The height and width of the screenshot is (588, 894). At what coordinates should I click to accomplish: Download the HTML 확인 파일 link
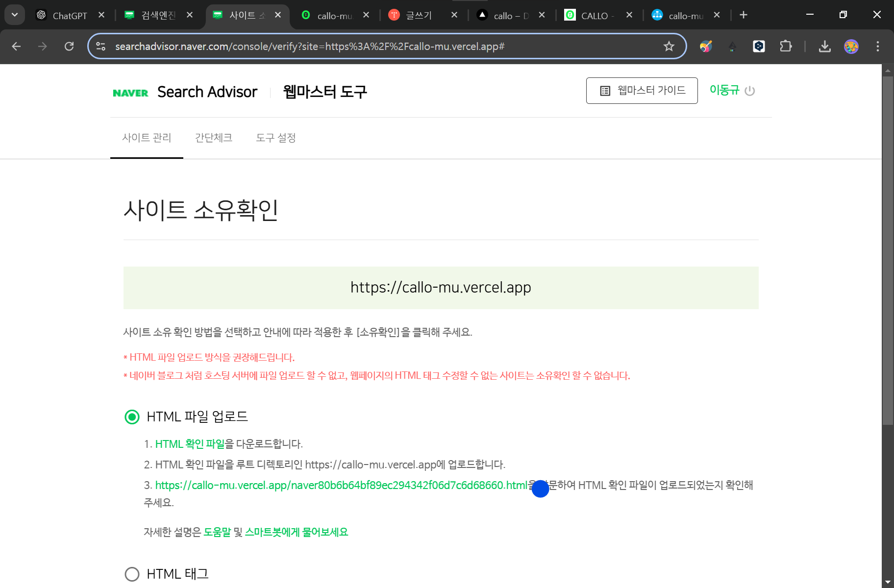(x=190, y=444)
